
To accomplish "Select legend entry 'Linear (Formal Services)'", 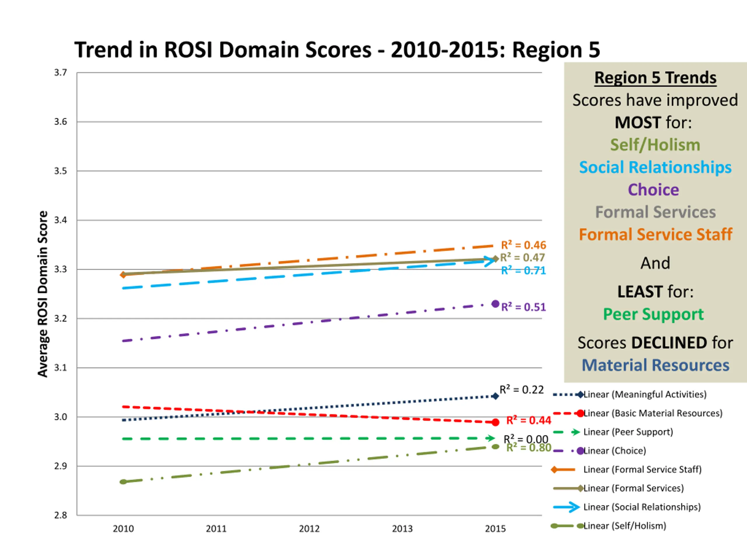I will pos(618,489).
